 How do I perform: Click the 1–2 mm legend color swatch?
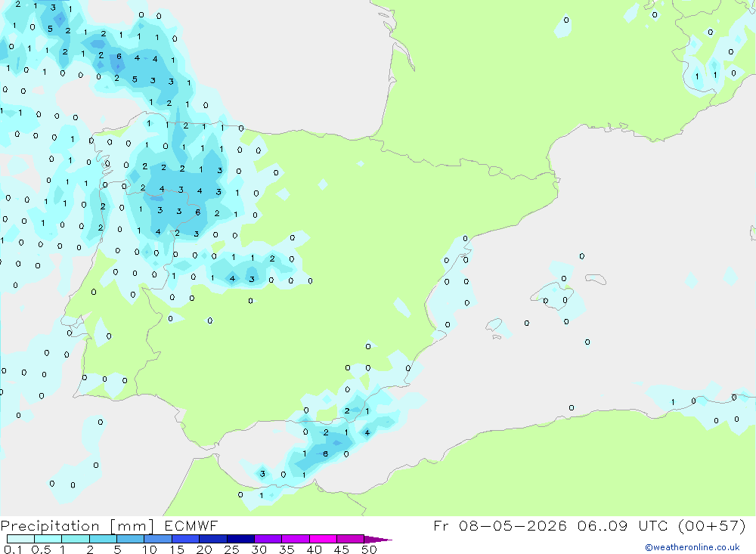[x=76, y=539]
